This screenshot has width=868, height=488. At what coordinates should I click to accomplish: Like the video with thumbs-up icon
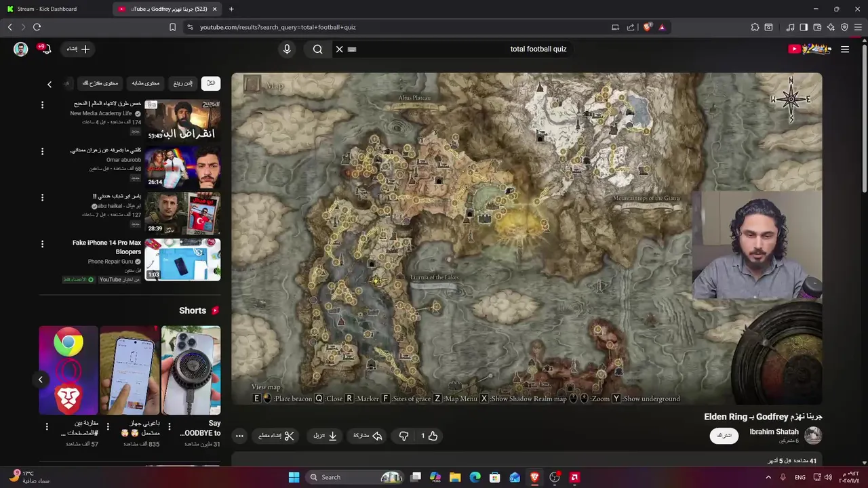click(x=433, y=436)
